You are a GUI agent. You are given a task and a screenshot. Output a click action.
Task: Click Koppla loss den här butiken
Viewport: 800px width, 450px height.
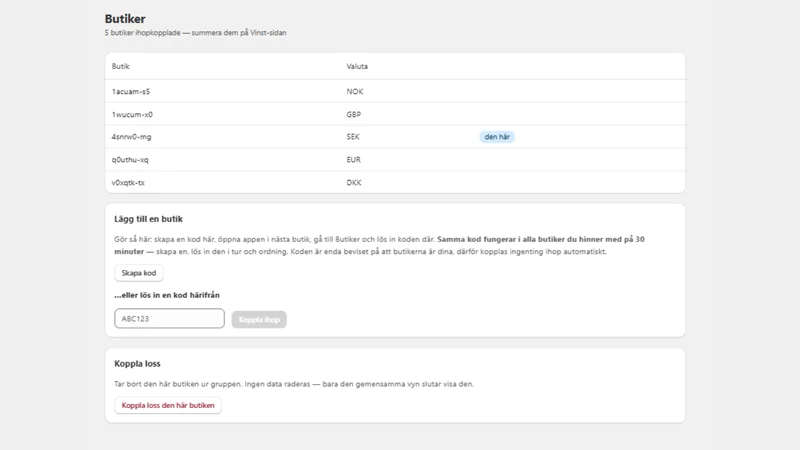[x=168, y=405]
